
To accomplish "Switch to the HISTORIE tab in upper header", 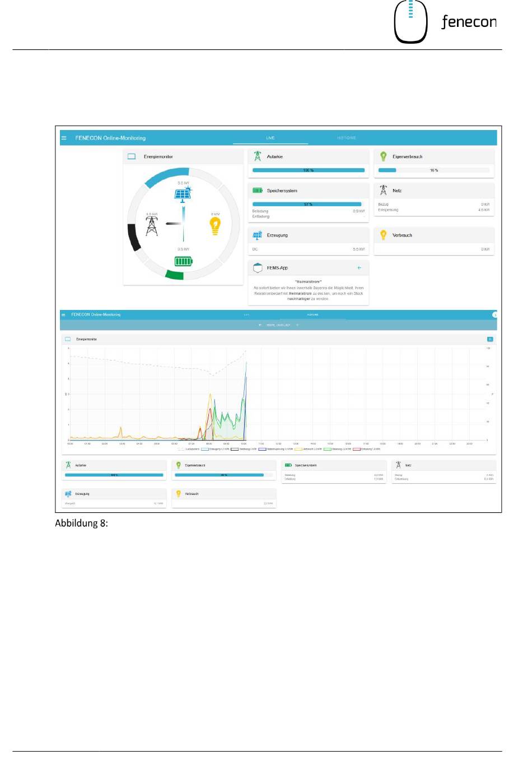I will point(347,138).
